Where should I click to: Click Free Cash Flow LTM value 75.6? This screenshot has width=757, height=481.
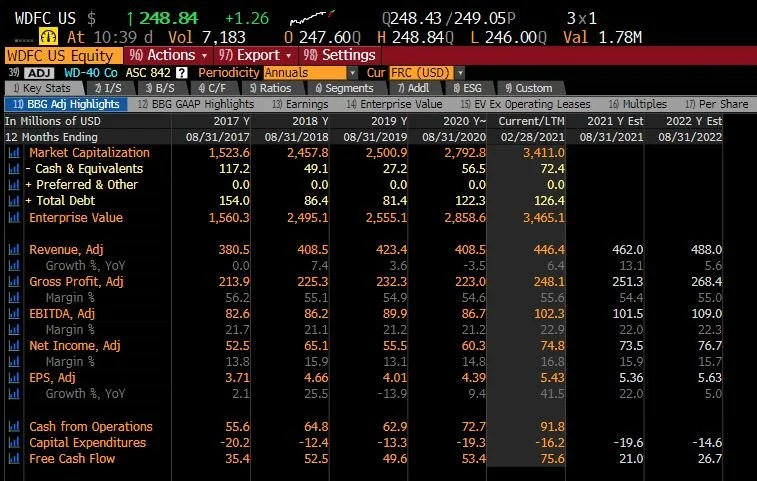(x=552, y=458)
